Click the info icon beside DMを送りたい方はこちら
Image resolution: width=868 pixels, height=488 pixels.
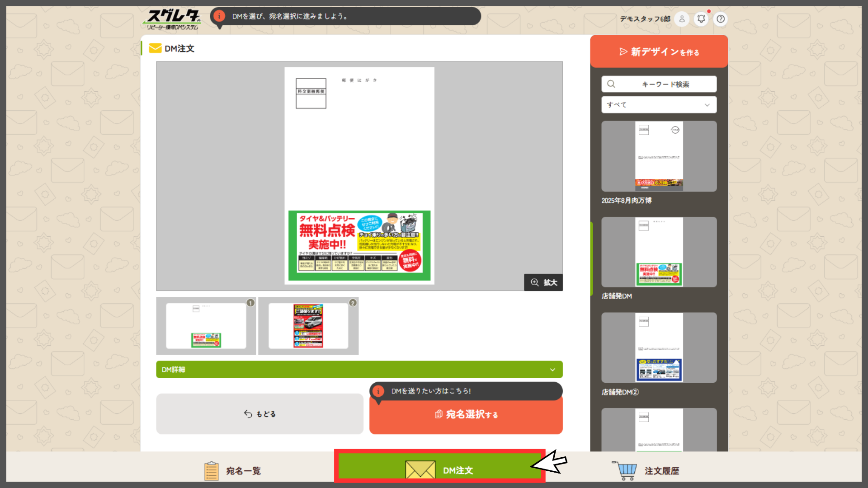tap(378, 391)
